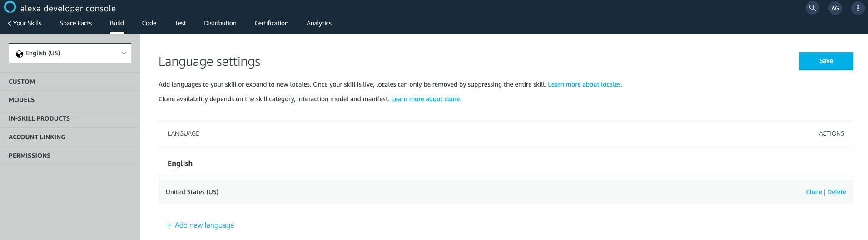Viewport: 868px width, 240px height.
Task: Open the Distribution tab
Action: 220,23
